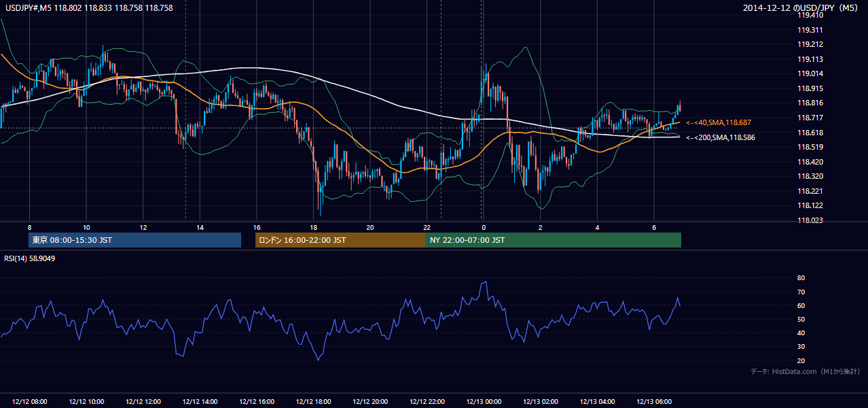The height and width of the screenshot is (408, 868).
Task: Click the RSI axis level 70
Action: tap(801, 292)
